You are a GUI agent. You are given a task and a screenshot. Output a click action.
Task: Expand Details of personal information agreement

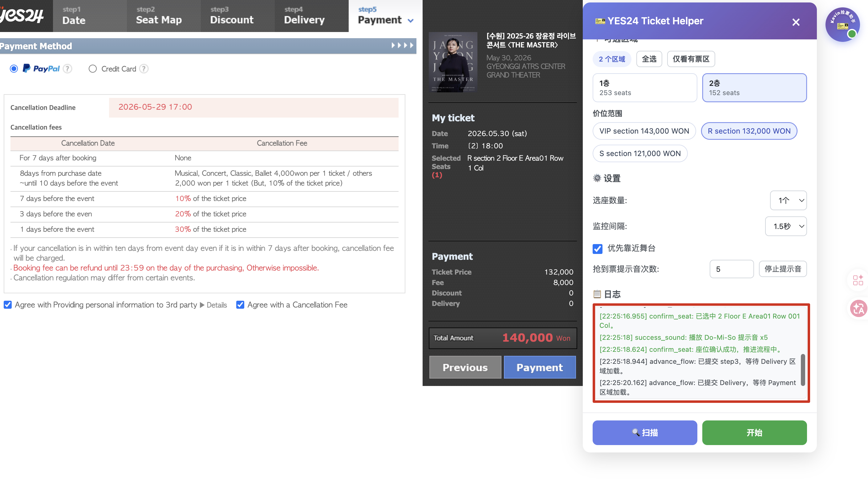214,305
